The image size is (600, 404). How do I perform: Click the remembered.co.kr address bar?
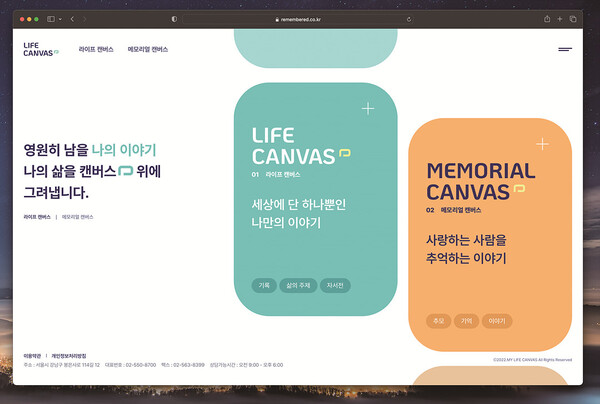[x=300, y=19]
